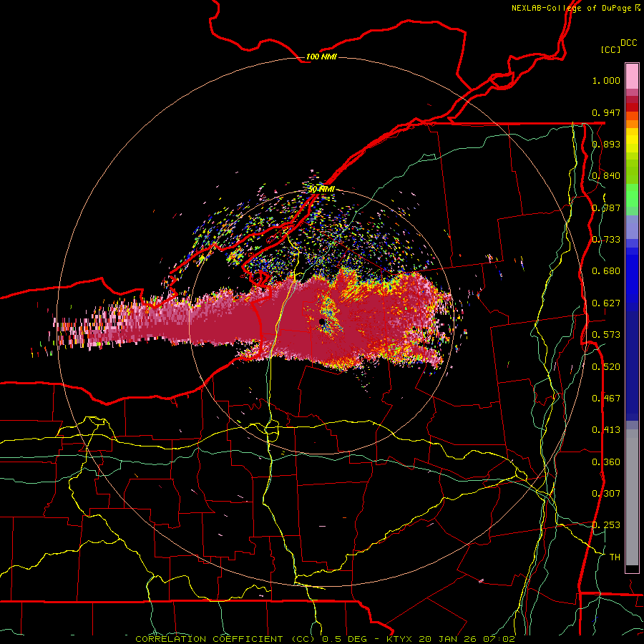Click the DCC label above the color bar
Screen dimensions: 644x644
pos(629,42)
